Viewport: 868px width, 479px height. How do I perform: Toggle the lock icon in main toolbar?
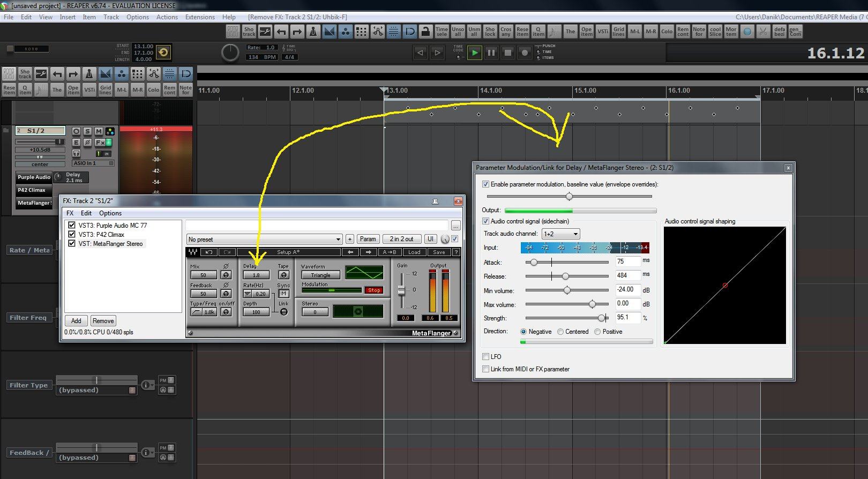pyautogui.click(x=425, y=32)
